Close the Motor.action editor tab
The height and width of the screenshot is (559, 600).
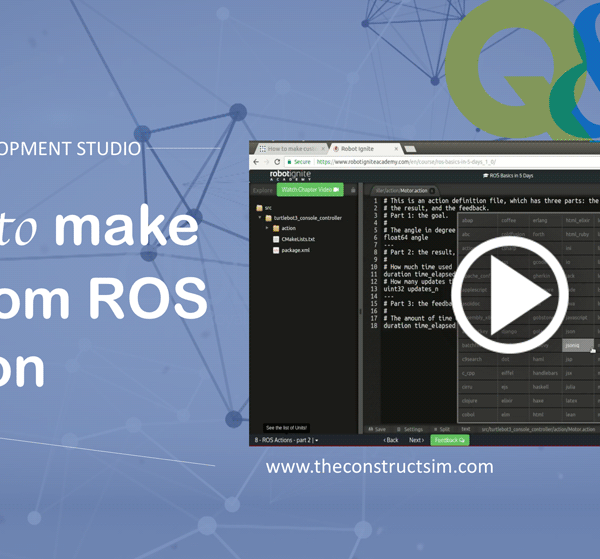coord(432,191)
